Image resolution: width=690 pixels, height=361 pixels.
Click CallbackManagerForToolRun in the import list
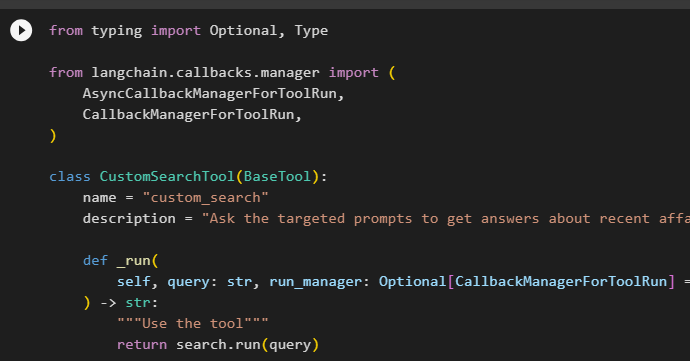click(x=188, y=114)
